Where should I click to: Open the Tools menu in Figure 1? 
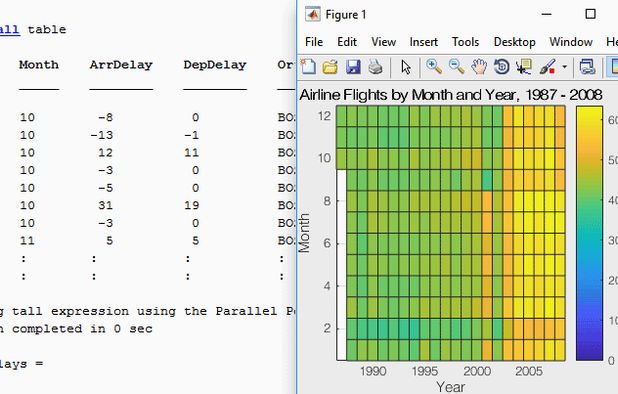click(465, 42)
